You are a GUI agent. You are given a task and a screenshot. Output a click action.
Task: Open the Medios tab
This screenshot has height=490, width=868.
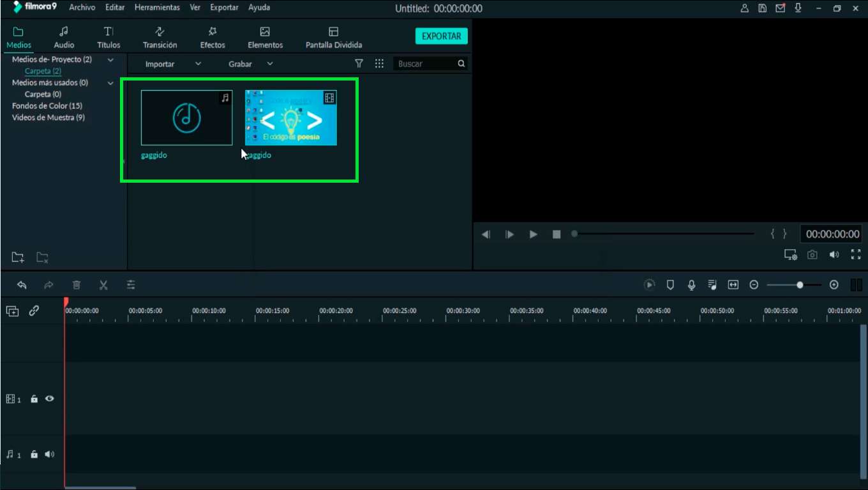(x=19, y=38)
